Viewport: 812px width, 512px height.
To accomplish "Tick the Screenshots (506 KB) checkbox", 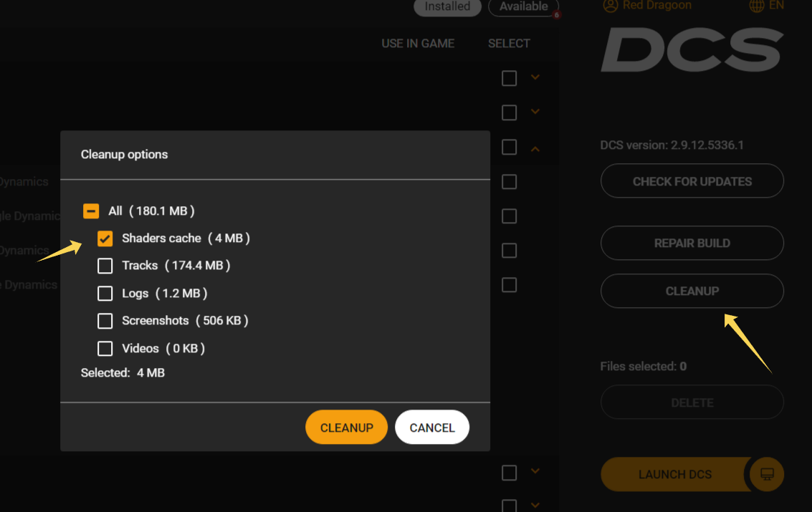I will point(105,321).
